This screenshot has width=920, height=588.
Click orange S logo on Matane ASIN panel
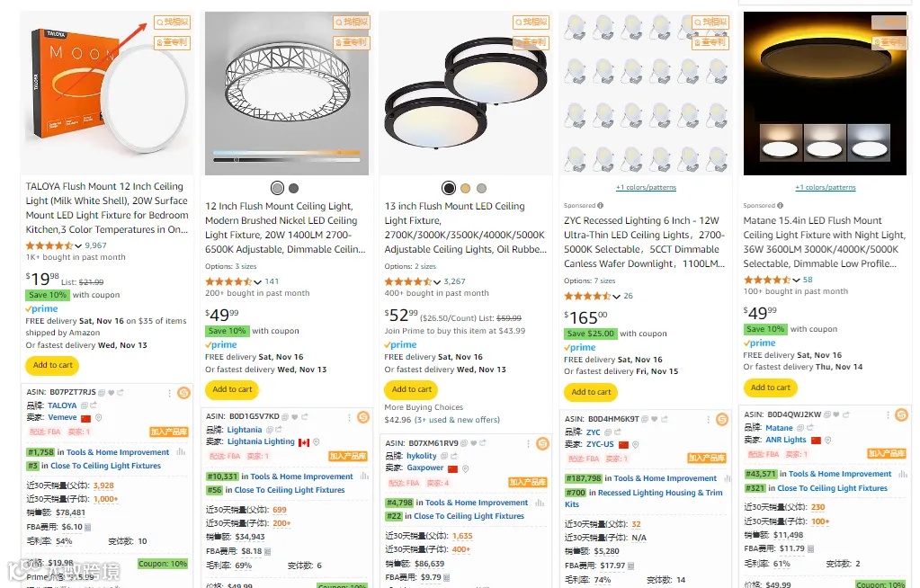pos(901,414)
